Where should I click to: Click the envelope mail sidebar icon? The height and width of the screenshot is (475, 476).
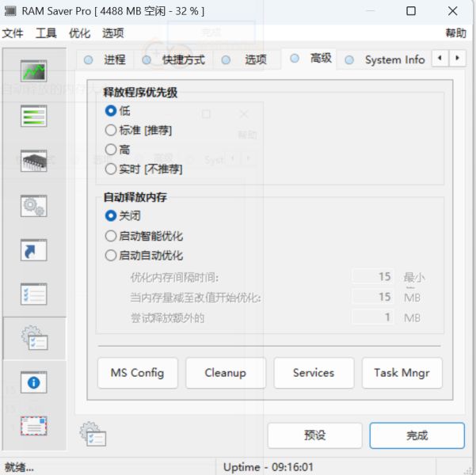(x=34, y=426)
